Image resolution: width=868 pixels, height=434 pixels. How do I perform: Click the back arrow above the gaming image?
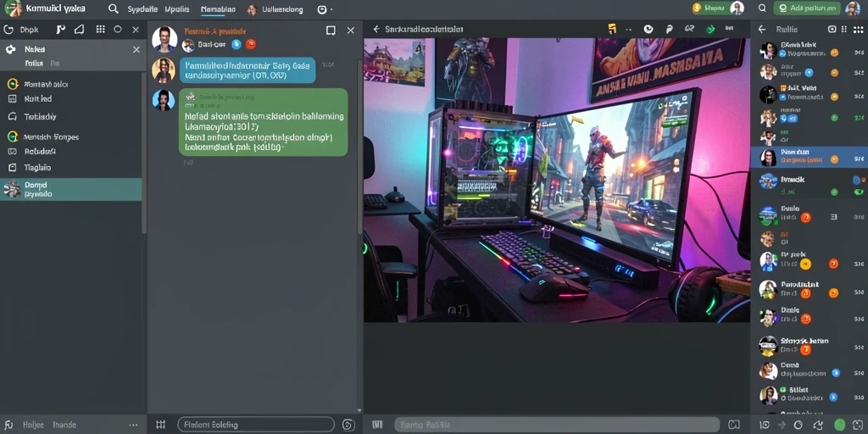376,30
